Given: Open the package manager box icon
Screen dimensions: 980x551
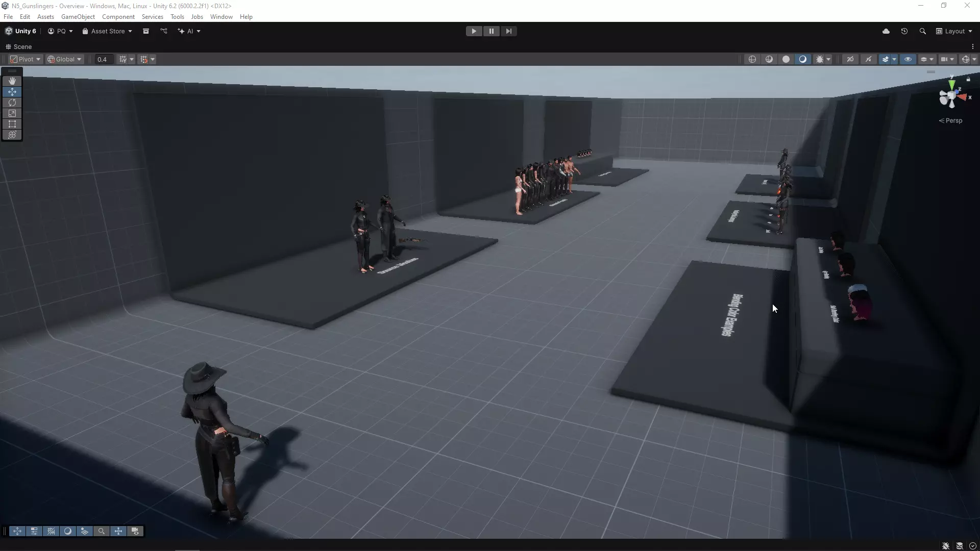Looking at the screenshot, I should coord(146,31).
